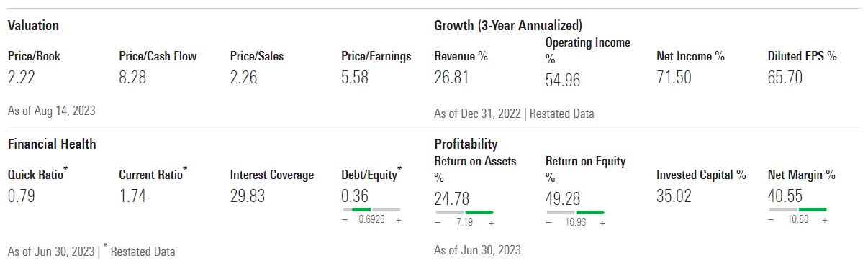
Task: Click the Debt/Equity comparison bar indicator
Action: pyautogui.click(x=370, y=209)
